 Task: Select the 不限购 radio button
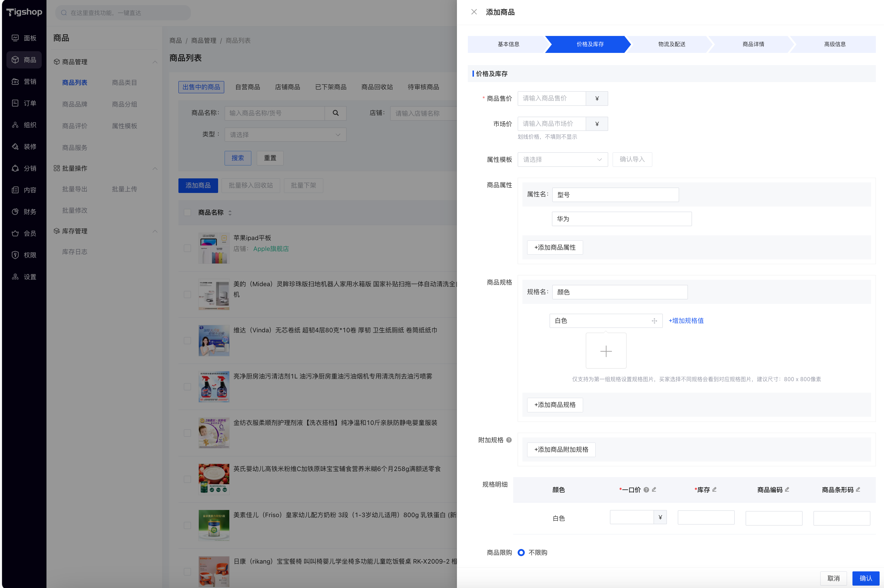click(x=521, y=552)
